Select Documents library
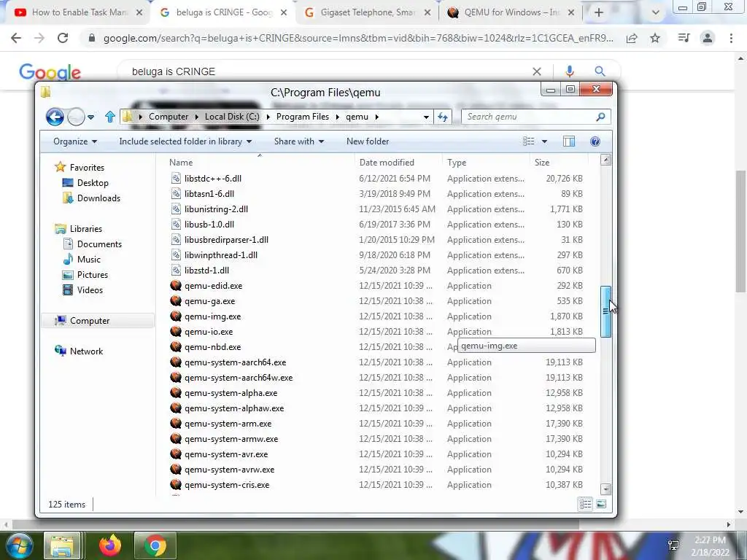The width and height of the screenshot is (747, 560). pos(99,244)
